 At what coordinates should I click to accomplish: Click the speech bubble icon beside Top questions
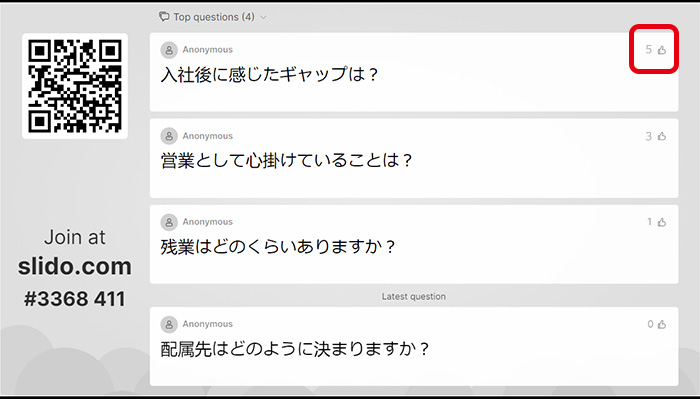click(x=164, y=17)
